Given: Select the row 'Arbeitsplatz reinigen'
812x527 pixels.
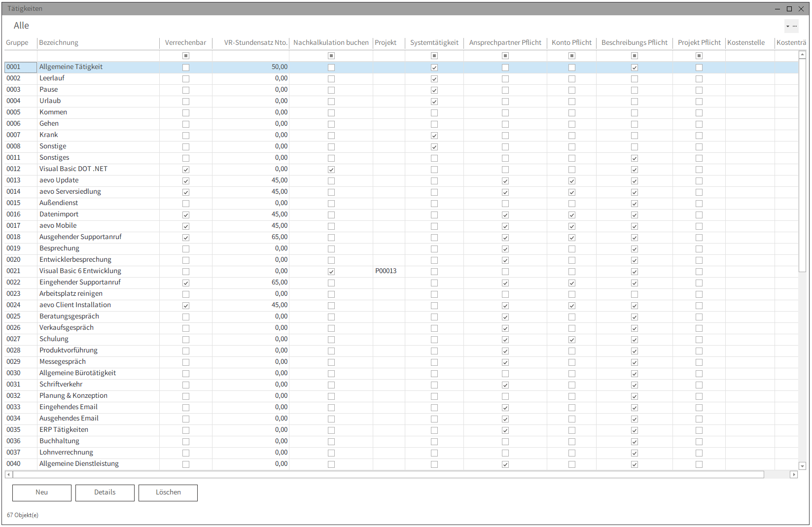Looking at the screenshot, I should coord(401,294).
